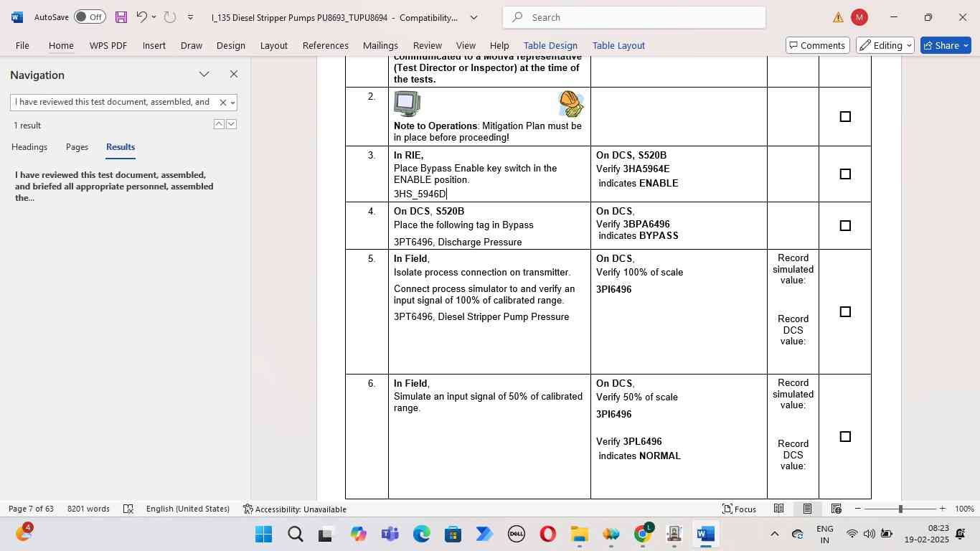Expand the document title dropdown arrow
Image resolution: width=980 pixels, height=551 pixels.
click(473, 17)
